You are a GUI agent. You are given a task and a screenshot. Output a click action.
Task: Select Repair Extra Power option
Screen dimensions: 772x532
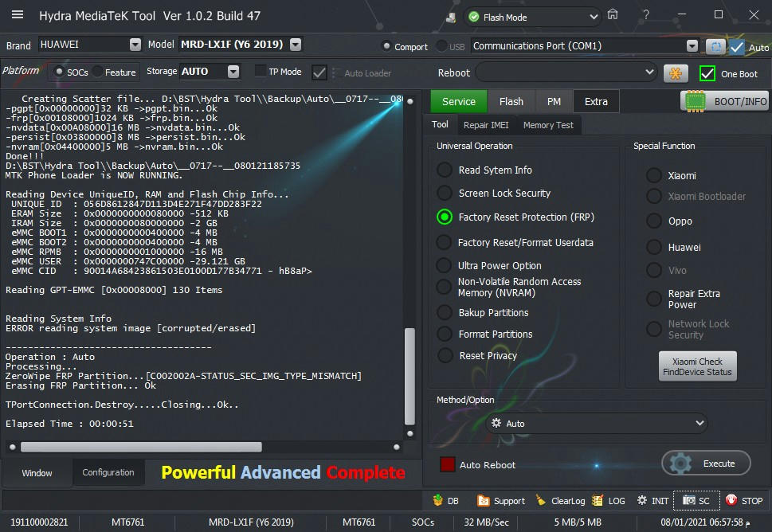[x=653, y=299]
